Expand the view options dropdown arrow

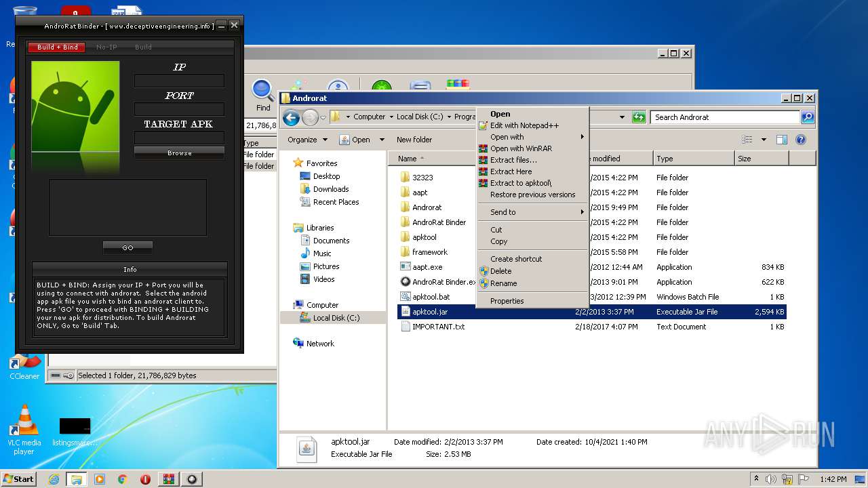[x=764, y=140]
